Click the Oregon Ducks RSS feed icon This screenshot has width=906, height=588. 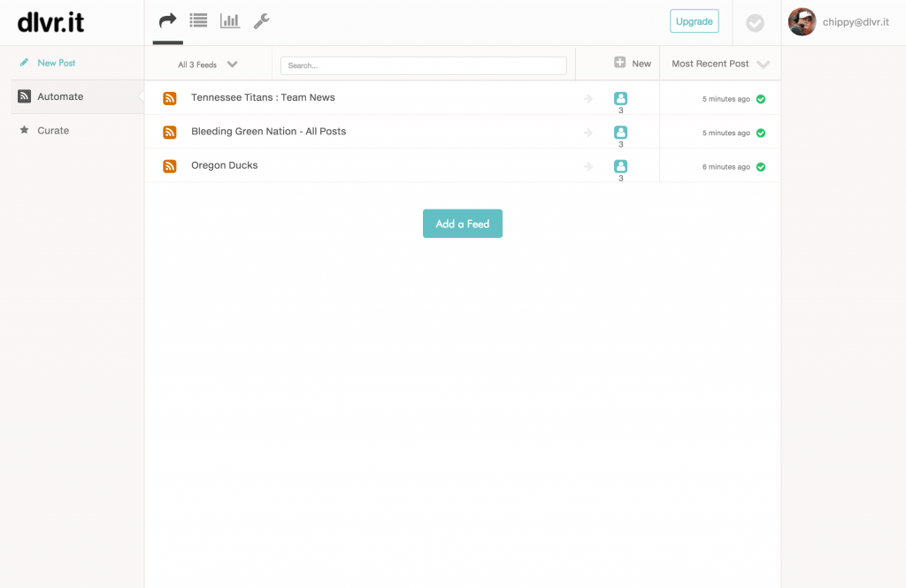169,166
